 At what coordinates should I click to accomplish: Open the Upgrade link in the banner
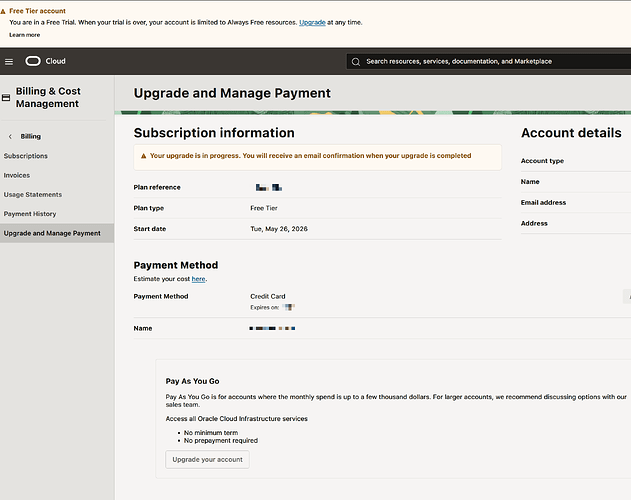pos(312,23)
